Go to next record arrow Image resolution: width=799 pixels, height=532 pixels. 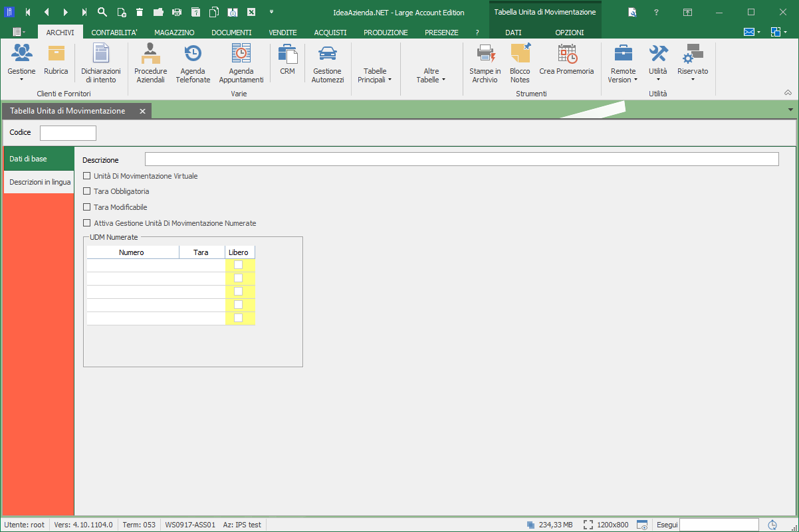(x=65, y=12)
